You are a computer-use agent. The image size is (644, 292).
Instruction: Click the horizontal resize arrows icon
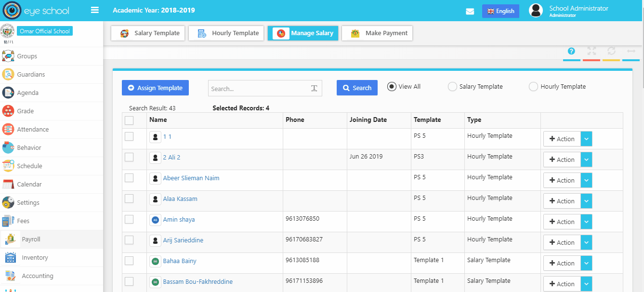[x=631, y=51]
